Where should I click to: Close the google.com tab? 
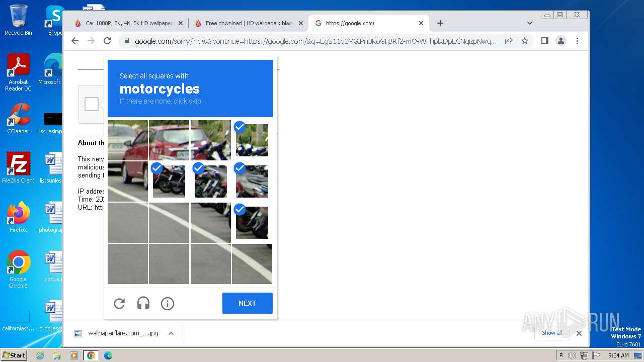[x=421, y=23]
